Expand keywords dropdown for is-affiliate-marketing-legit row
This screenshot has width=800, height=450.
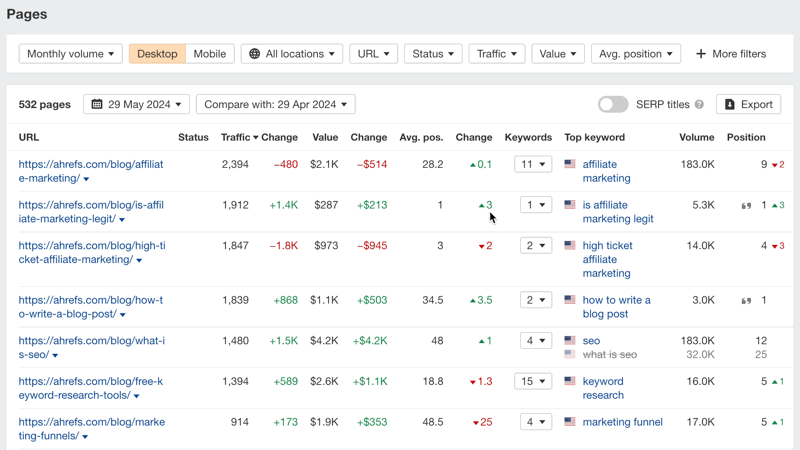pyautogui.click(x=536, y=205)
